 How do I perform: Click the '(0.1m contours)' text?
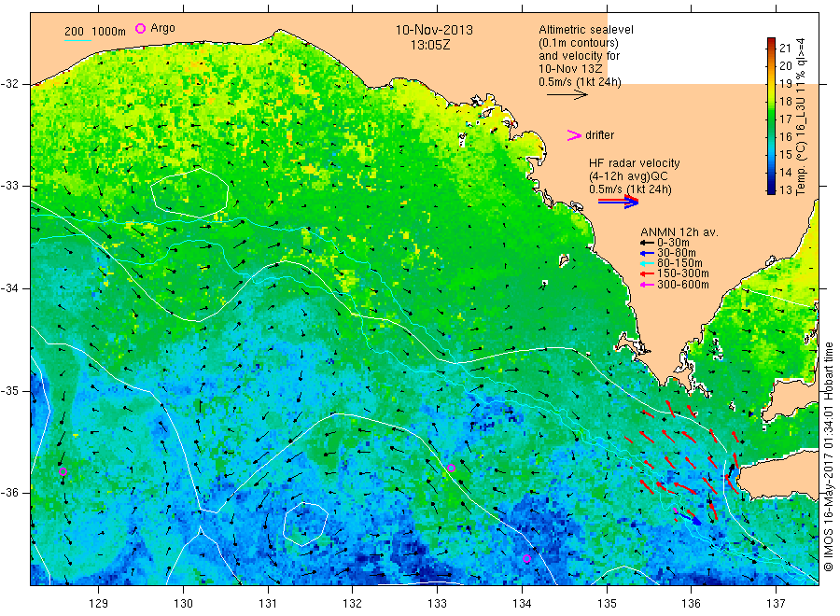pyautogui.click(x=578, y=43)
